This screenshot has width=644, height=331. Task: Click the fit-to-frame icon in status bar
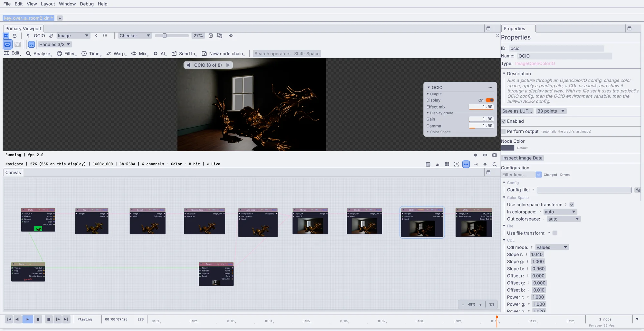(x=457, y=164)
